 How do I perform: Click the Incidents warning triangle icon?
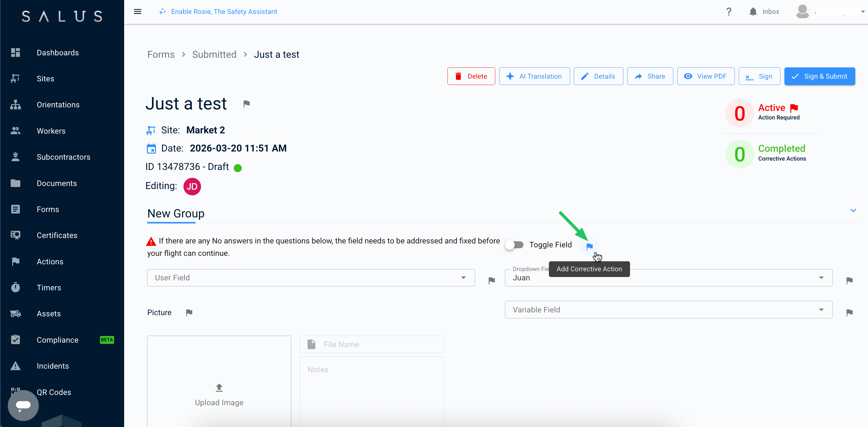(15, 366)
